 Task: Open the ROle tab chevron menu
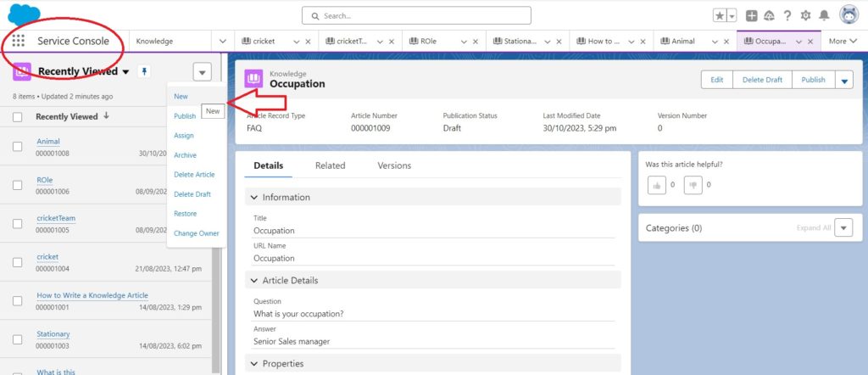[464, 42]
